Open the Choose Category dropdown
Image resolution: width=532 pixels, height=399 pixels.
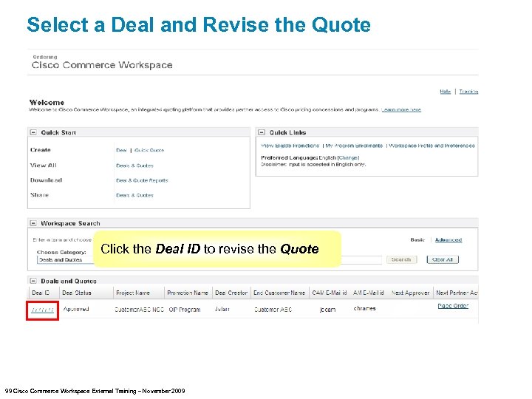click(x=65, y=260)
